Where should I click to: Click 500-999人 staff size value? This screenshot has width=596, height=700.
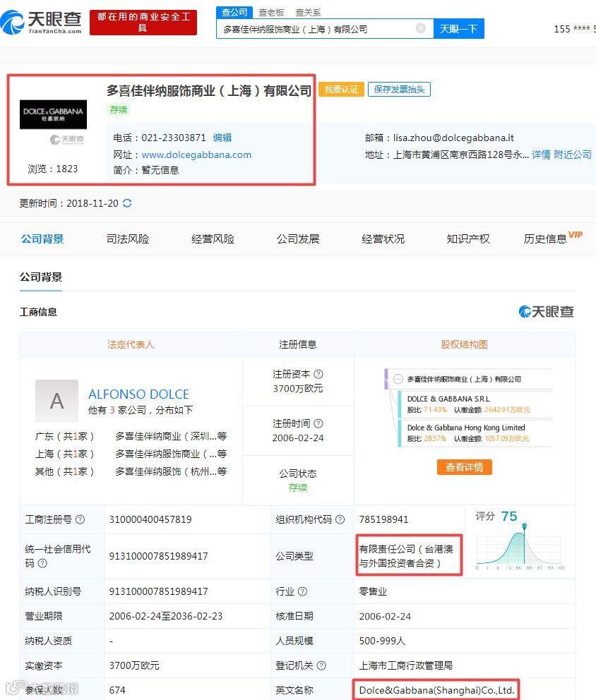tap(383, 641)
